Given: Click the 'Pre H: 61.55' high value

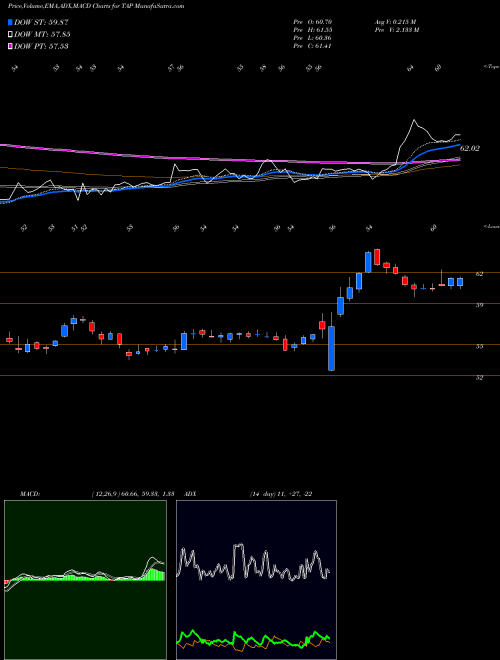Looking at the screenshot, I should pos(314,30).
